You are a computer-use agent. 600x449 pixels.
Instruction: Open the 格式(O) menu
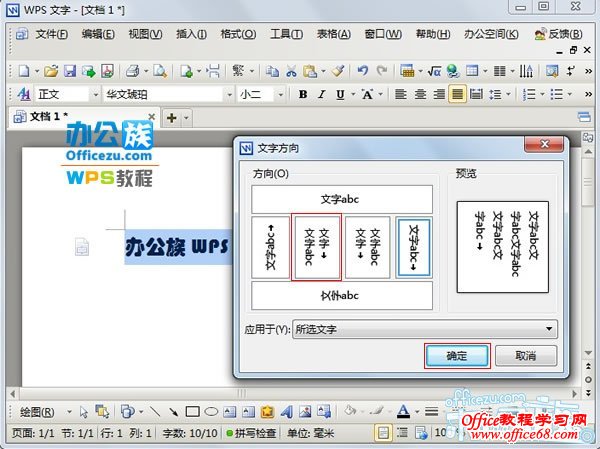(238, 34)
